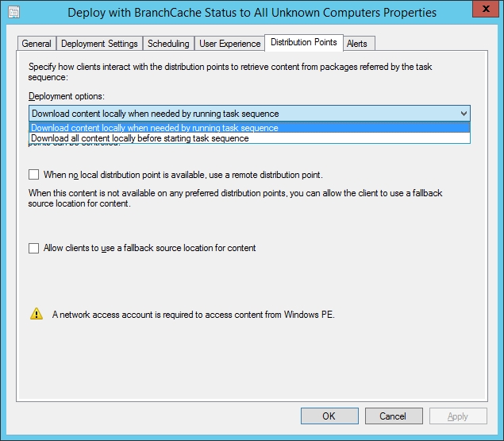Switch to the General tab
The height and width of the screenshot is (441, 504).
tap(37, 44)
